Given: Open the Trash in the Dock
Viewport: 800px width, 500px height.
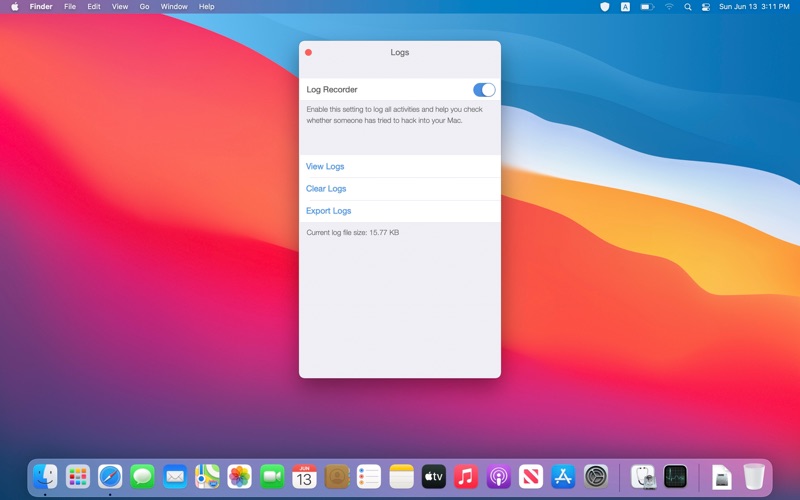Looking at the screenshot, I should [753, 477].
